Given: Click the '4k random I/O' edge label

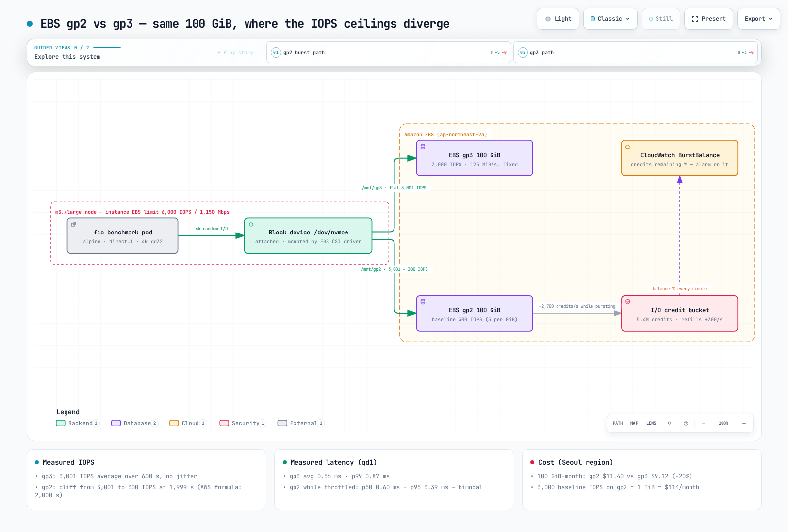Looking at the screenshot, I should (212, 229).
